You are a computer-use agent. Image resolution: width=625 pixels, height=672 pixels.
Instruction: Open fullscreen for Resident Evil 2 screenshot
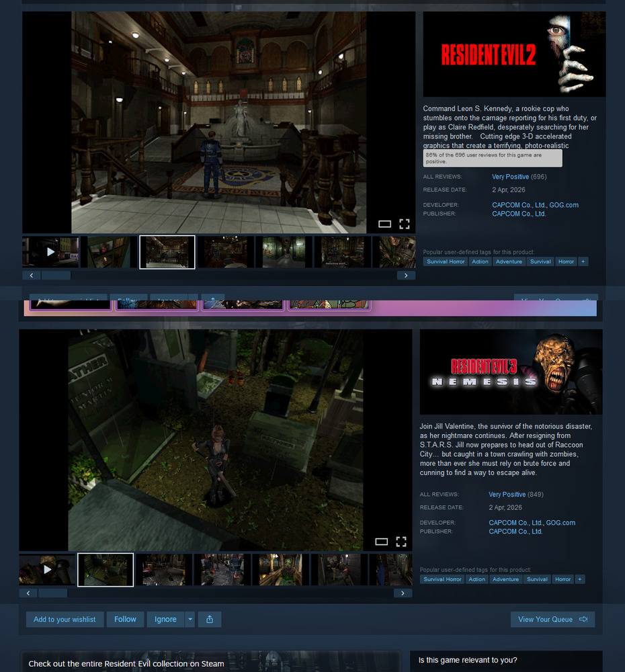[x=405, y=224]
